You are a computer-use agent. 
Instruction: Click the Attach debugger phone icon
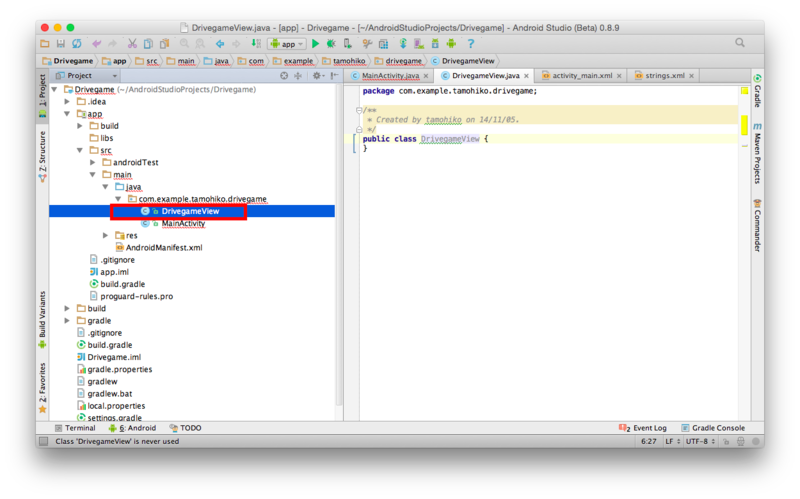(347, 44)
